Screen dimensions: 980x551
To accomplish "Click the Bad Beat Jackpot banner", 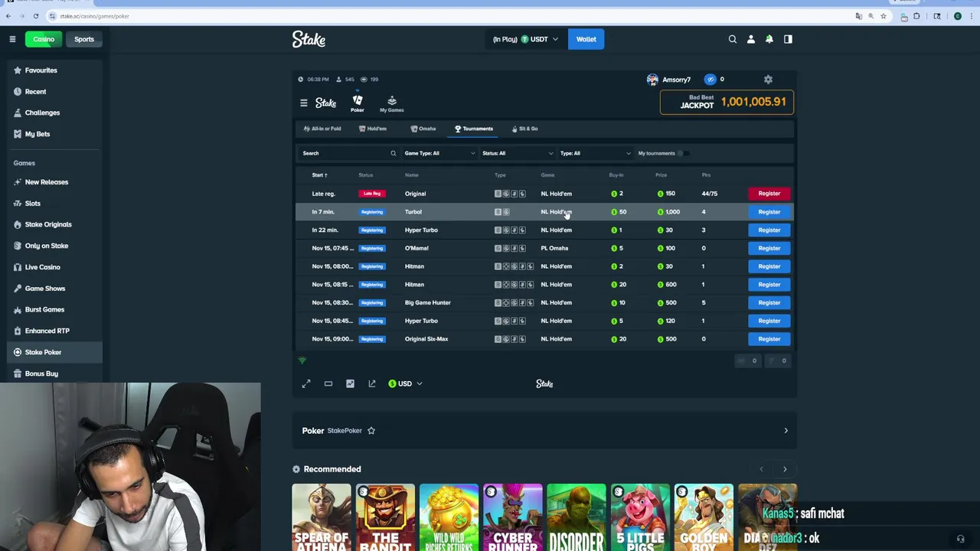I will [x=727, y=102].
